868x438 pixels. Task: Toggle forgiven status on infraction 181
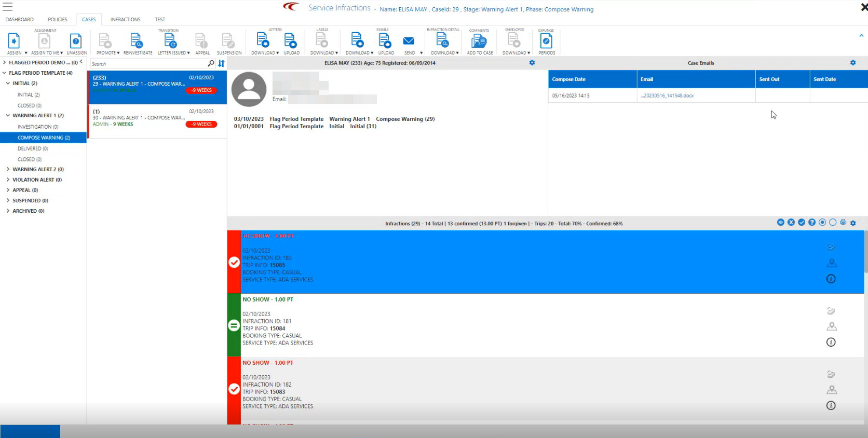click(234, 325)
